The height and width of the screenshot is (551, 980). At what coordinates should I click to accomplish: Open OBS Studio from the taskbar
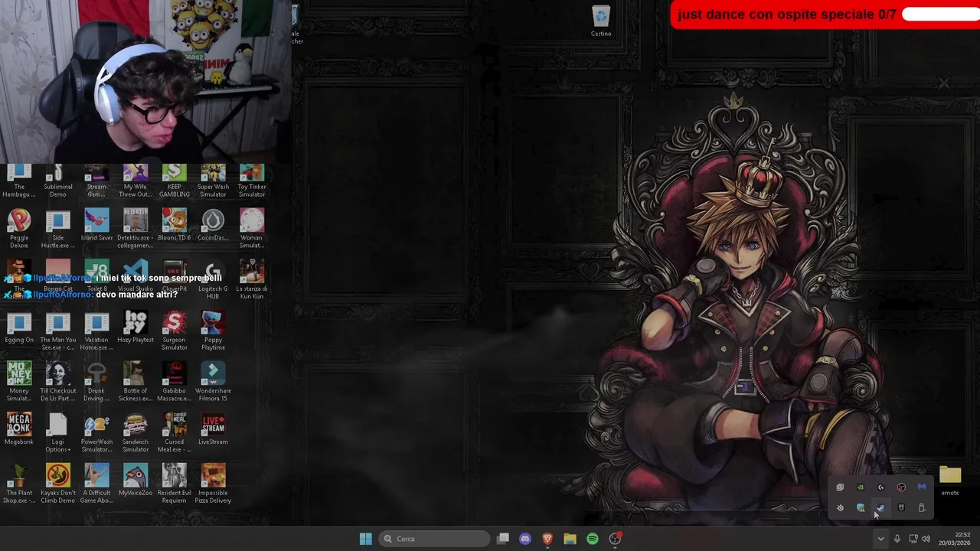point(615,539)
